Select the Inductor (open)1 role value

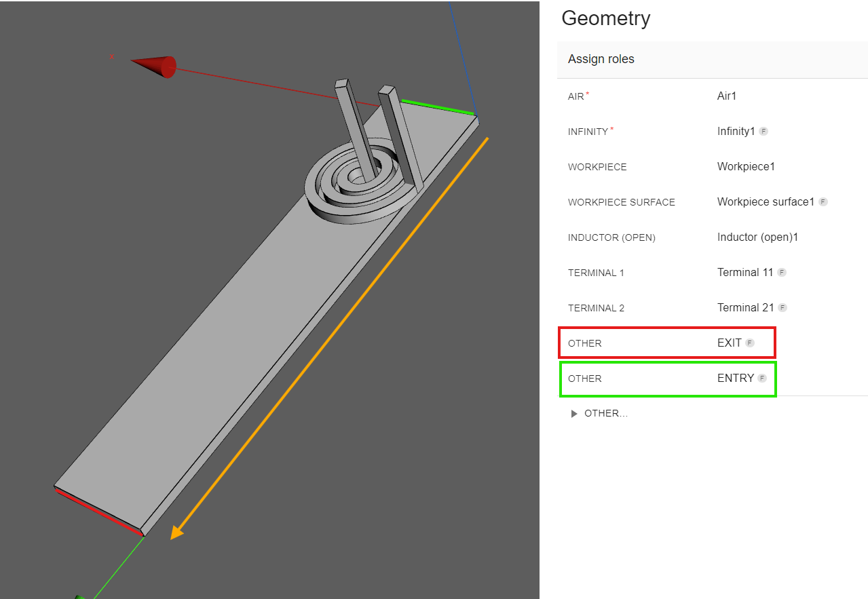pyautogui.click(x=758, y=237)
